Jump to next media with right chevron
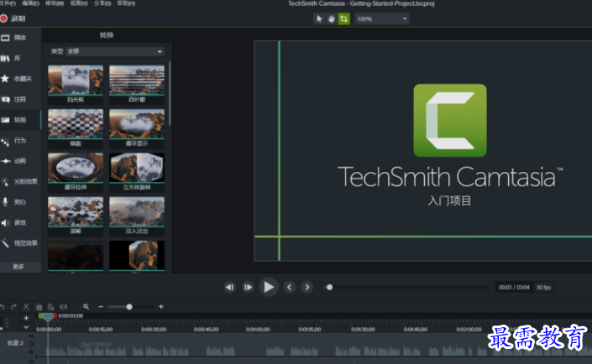 coord(307,288)
